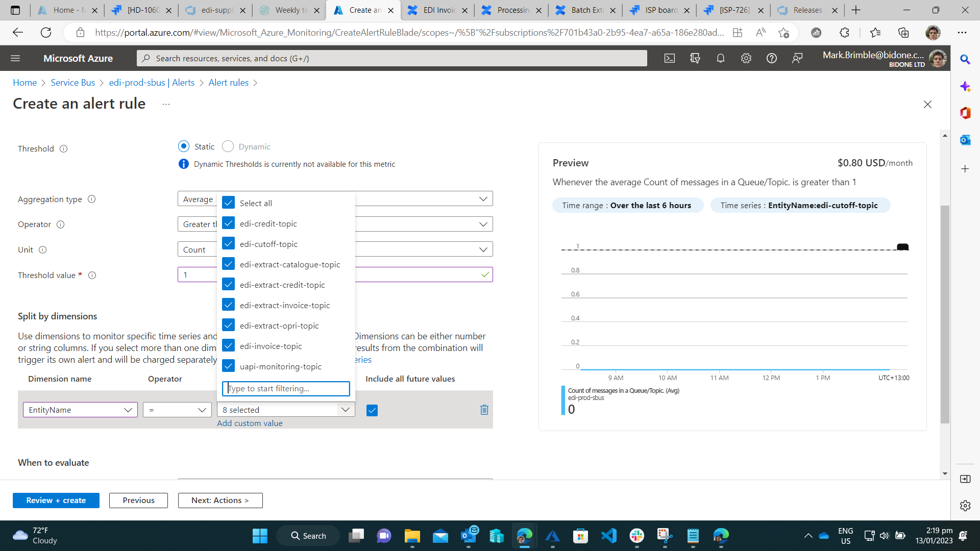
Task: Switch to ISP board browser tab
Action: [x=659, y=10]
